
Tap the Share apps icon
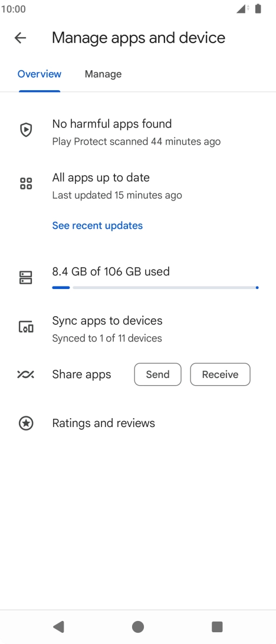click(x=26, y=374)
